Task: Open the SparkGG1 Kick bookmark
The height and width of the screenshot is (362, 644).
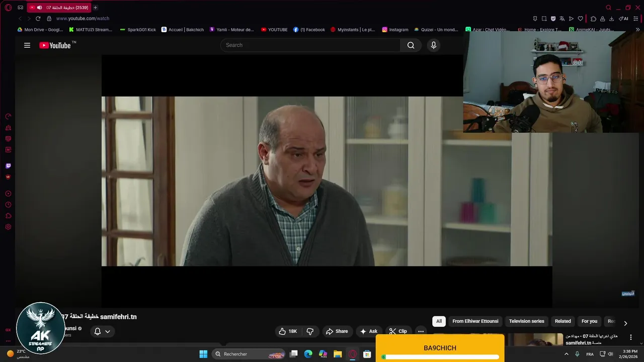Action: click(138, 30)
